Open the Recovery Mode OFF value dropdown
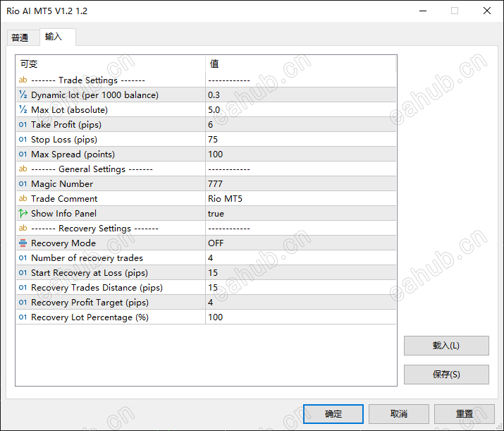This screenshot has width=504, height=431. pyautogui.click(x=300, y=243)
